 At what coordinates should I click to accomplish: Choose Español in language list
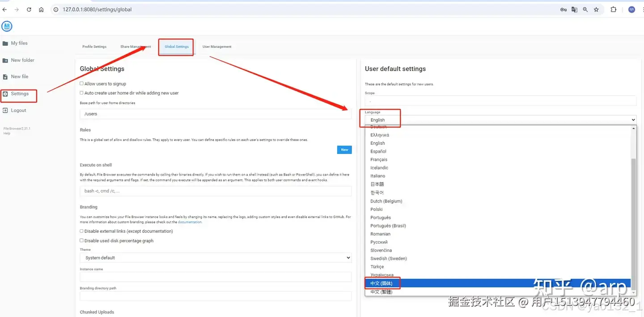point(498,151)
